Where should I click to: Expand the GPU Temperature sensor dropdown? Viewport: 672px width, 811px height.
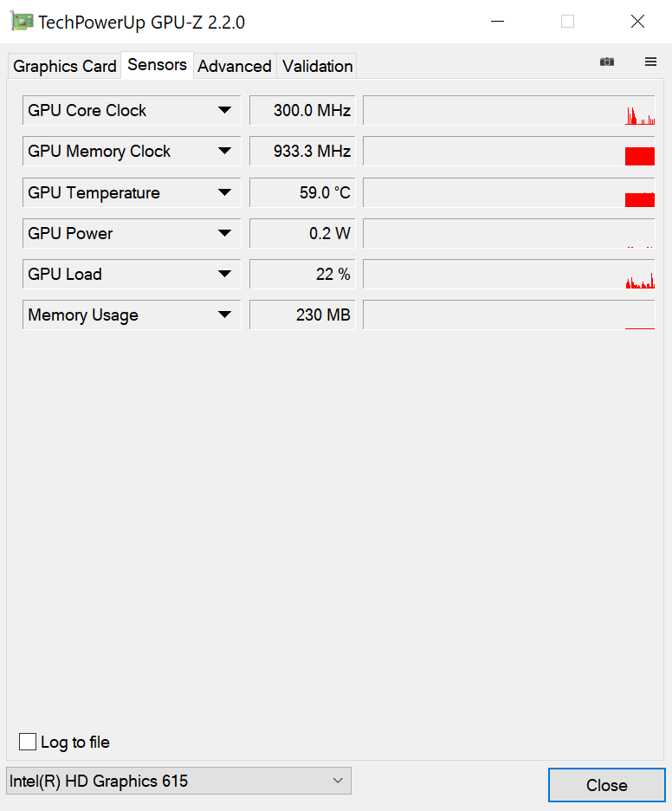pos(224,192)
